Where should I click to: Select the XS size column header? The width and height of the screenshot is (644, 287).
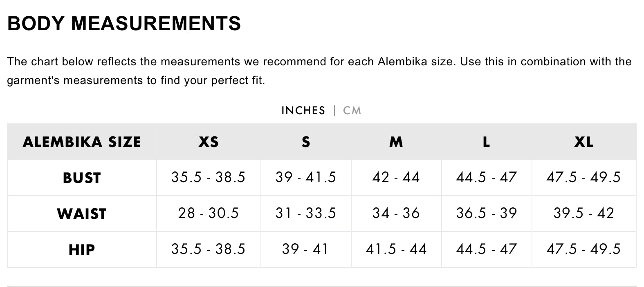(209, 142)
